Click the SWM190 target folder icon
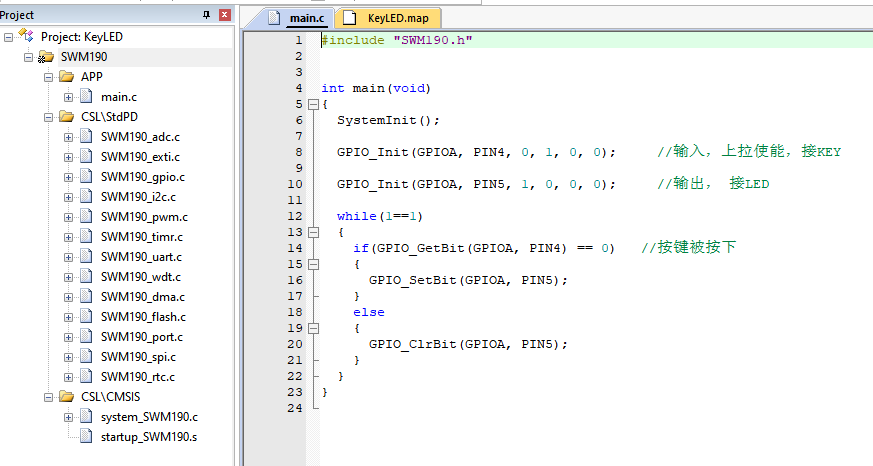Viewport: 873px width, 466px height. pyautogui.click(x=46, y=57)
